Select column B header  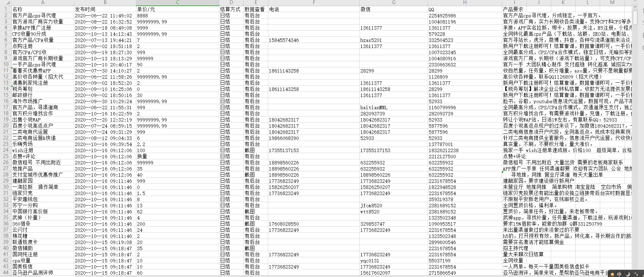tap(105, 2)
